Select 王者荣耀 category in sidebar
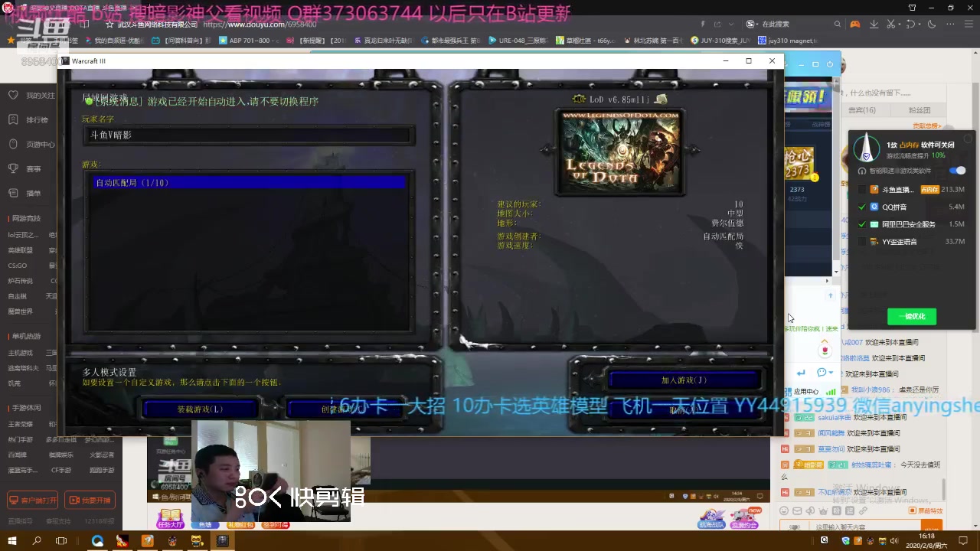 point(21,424)
